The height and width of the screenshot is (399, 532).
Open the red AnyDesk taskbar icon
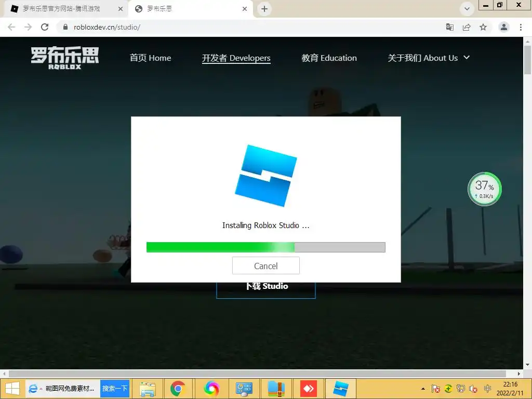point(309,389)
